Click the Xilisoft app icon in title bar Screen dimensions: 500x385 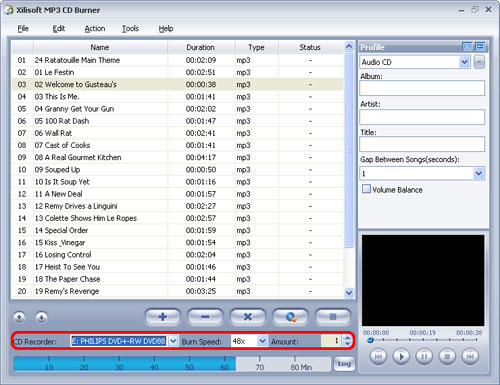click(x=9, y=10)
